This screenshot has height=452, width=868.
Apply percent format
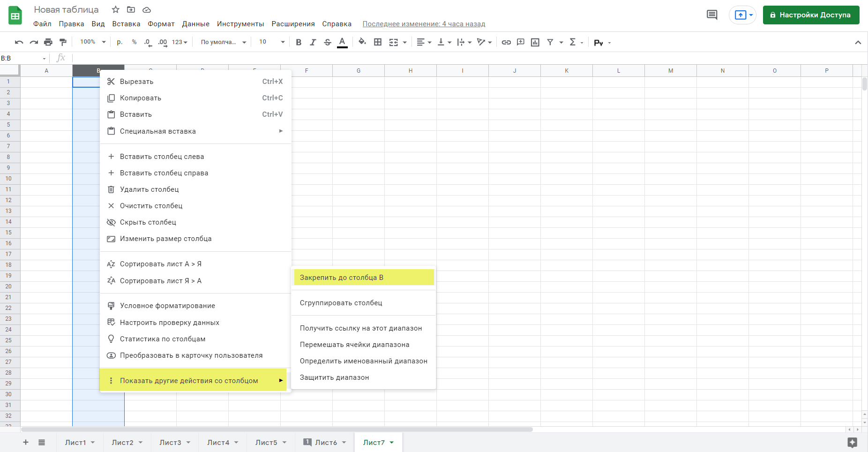(x=134, y=42)
